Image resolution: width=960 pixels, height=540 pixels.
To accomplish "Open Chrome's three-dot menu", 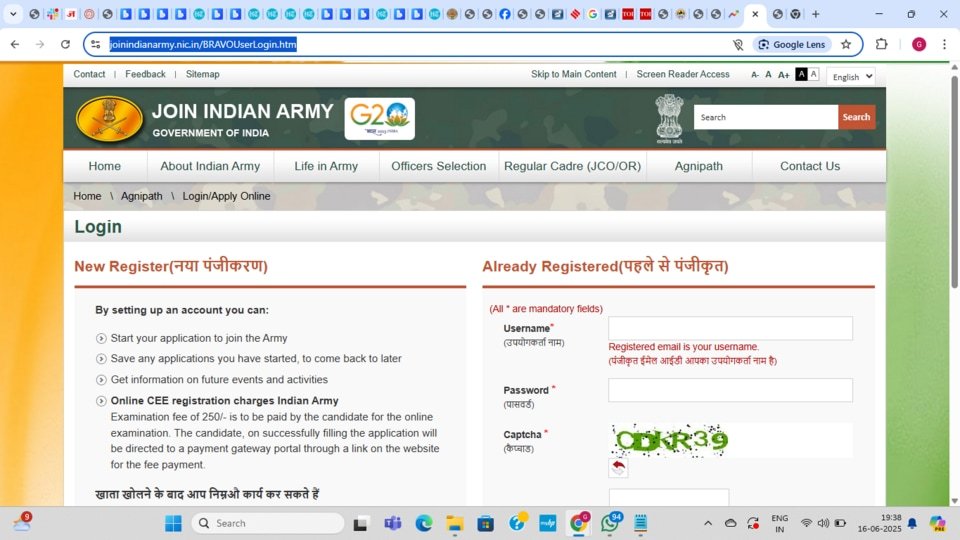I will 944,44.
